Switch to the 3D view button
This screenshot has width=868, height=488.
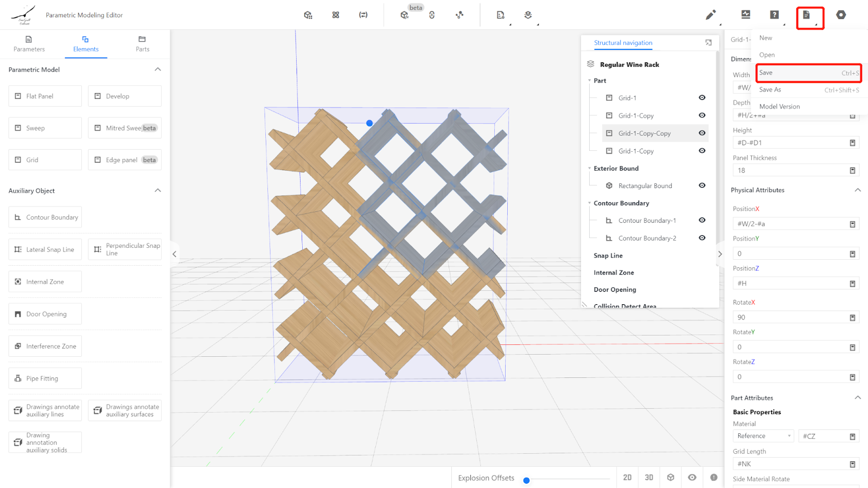(x=649, y=478)
